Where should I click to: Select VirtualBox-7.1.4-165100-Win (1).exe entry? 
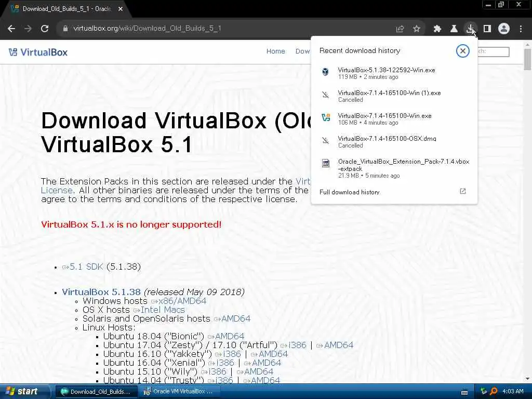394,96
